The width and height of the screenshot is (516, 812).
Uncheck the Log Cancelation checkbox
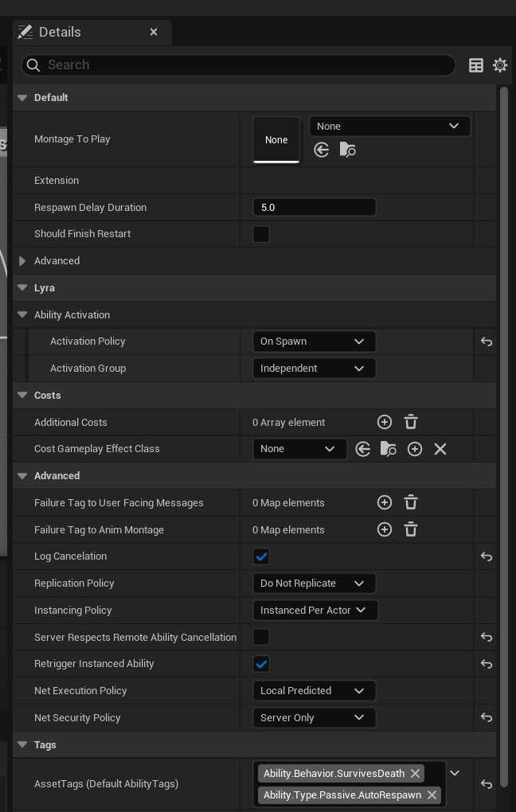(261, 556)
